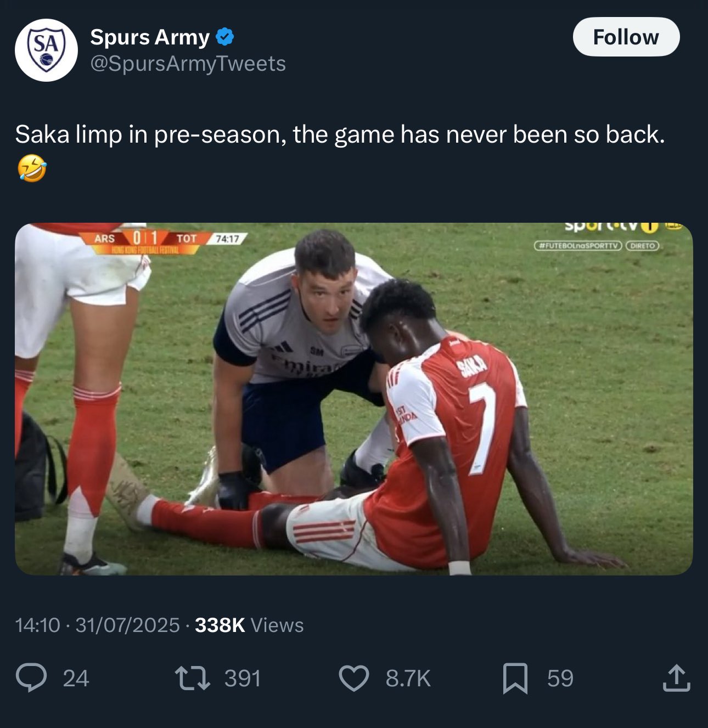Open the Spurs Army profile avatar
The height and width of the screenshot is (728, 708).
point(46,50)
